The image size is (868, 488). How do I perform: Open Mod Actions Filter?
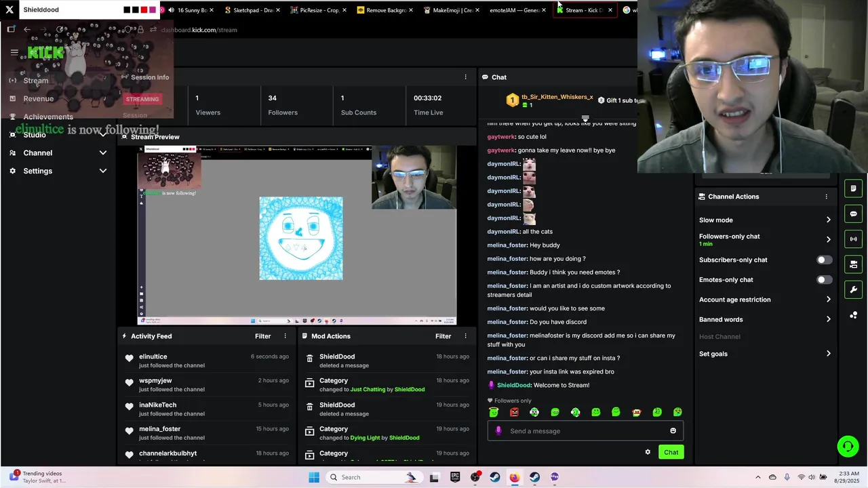[443, 336]
